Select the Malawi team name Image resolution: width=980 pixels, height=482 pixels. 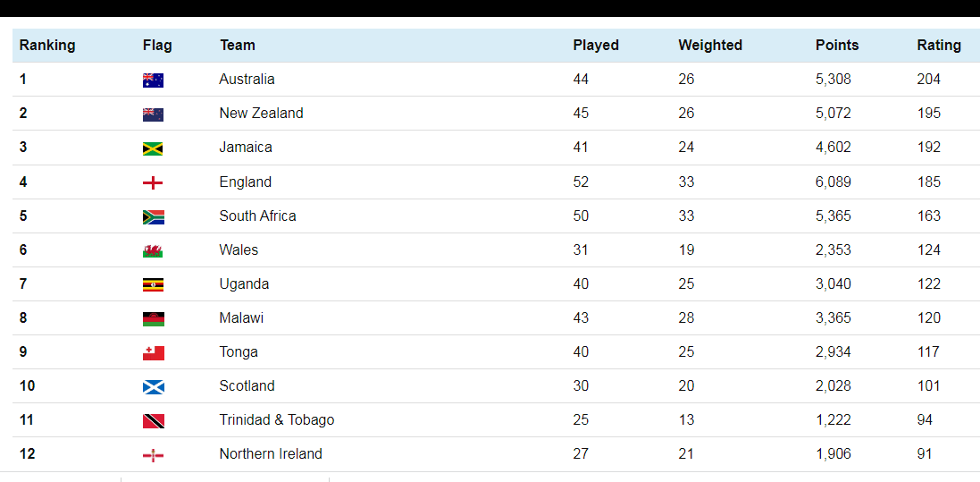tap(241, 318)
